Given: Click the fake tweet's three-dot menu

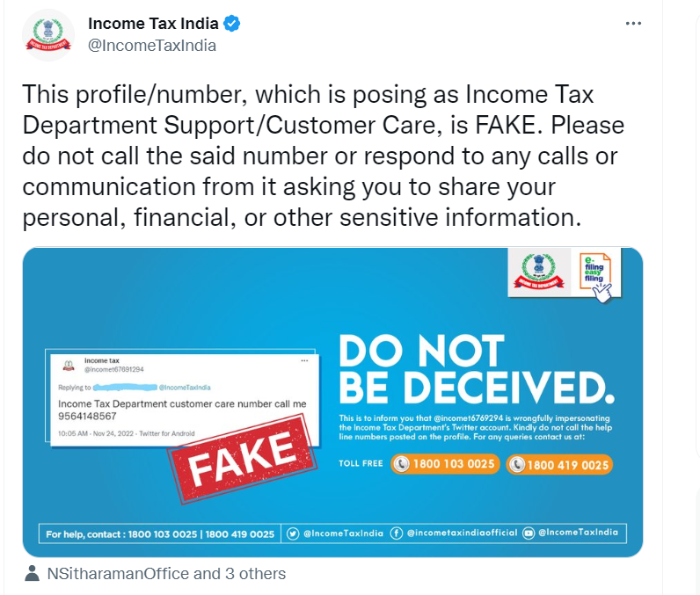Looking at the screenshot, I should [x=304, y=360].
